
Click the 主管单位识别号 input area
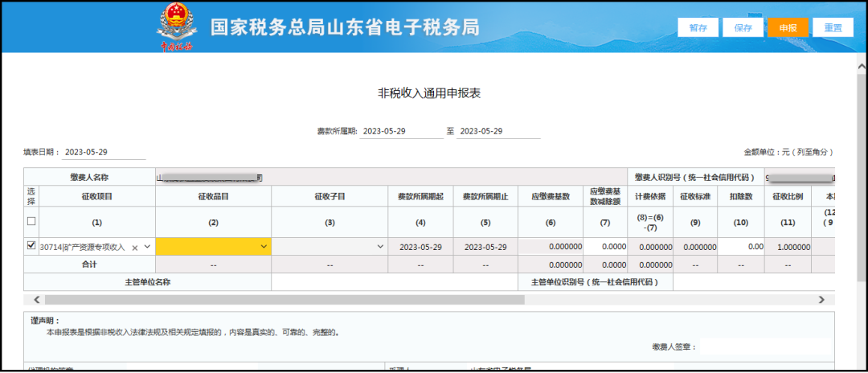click(x=754, y=281)
